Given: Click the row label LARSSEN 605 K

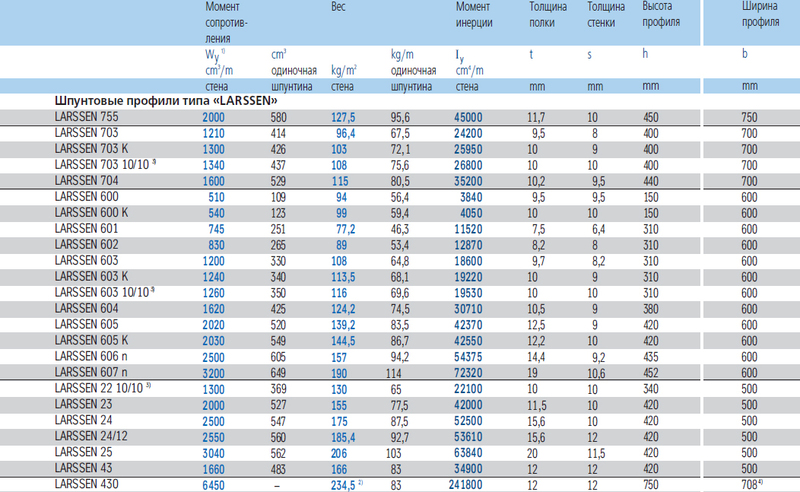Looking at the screenshot, I should tap(91, 340).
